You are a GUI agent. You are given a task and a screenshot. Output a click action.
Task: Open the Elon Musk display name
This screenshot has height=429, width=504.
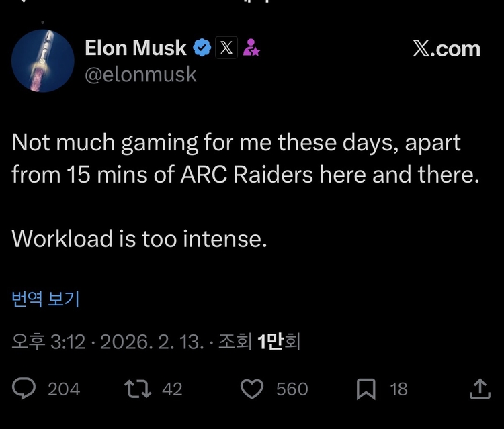[136, 48]
